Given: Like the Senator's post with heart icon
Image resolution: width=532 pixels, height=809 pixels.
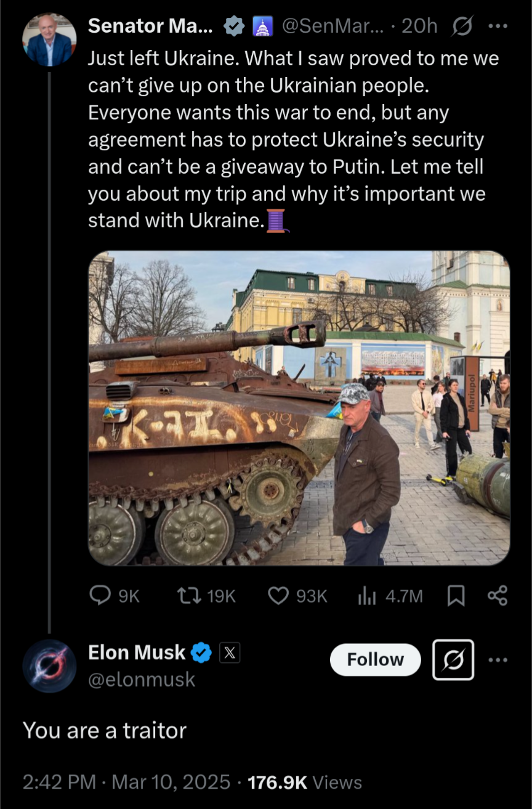Looking at the screenshot, I should 279,596.
